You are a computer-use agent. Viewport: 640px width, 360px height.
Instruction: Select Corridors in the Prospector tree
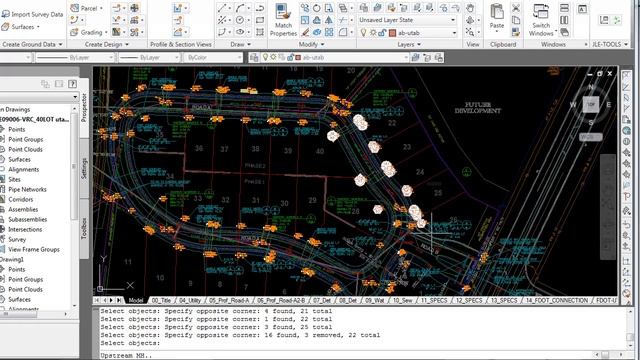(20, 200)
